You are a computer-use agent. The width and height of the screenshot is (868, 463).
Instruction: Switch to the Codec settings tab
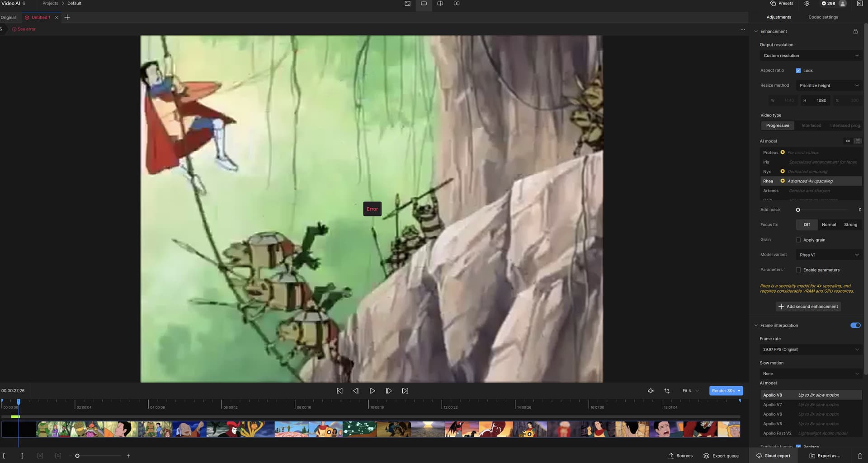pos(823,17)
